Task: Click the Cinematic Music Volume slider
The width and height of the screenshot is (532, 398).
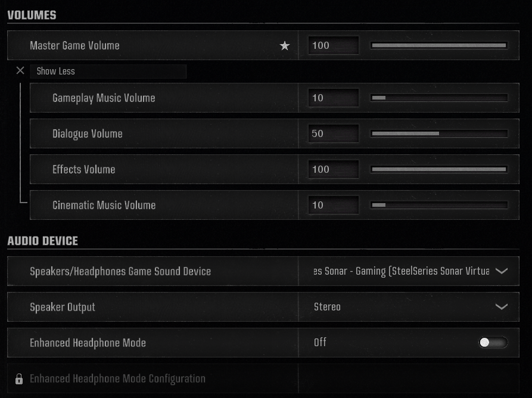Action: [x=439, y=205]
